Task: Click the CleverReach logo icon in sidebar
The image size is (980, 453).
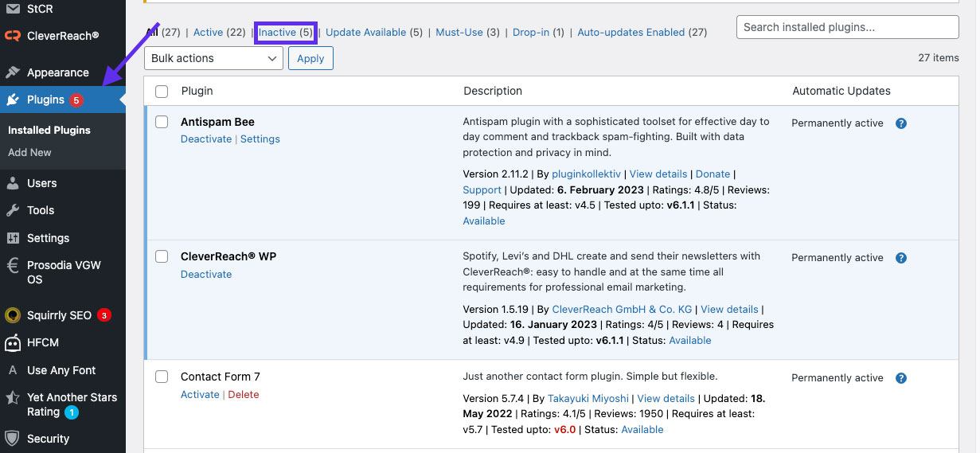Action: (12, 35)
